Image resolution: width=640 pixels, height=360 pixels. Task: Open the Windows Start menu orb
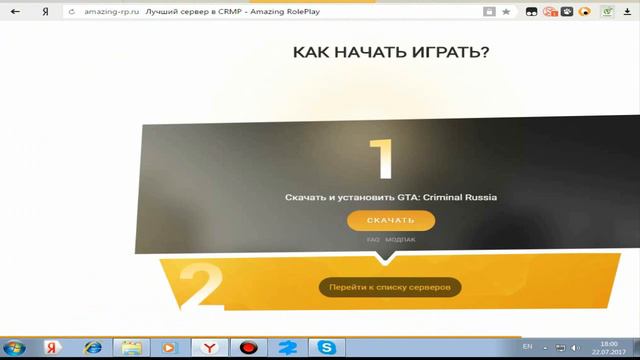[x=14, y=348]
